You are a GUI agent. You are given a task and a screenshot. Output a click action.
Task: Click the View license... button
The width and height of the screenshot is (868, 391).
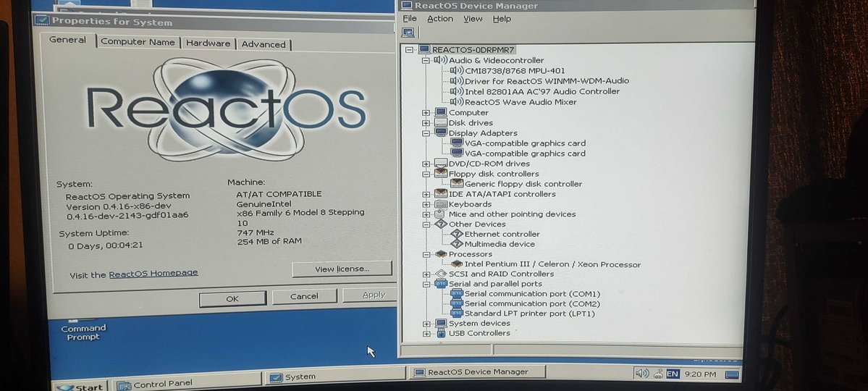click(x=342, y=269)
